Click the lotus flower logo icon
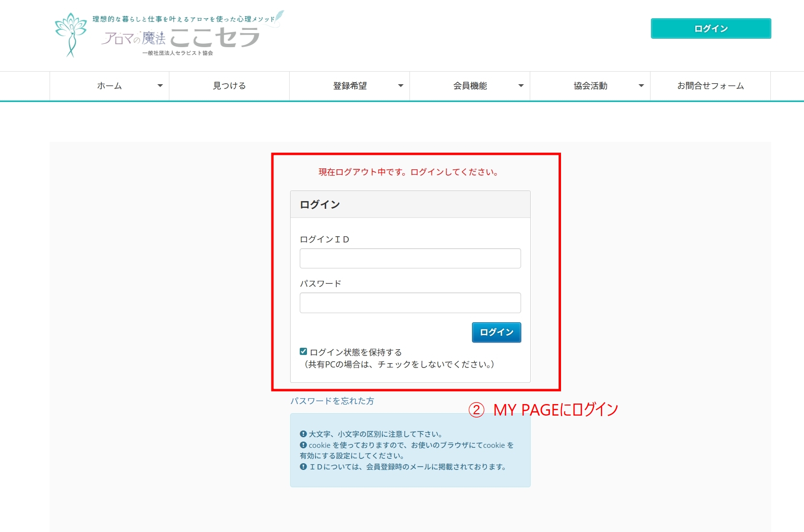Screen dimensions: 804x532 tap(71, 35)
